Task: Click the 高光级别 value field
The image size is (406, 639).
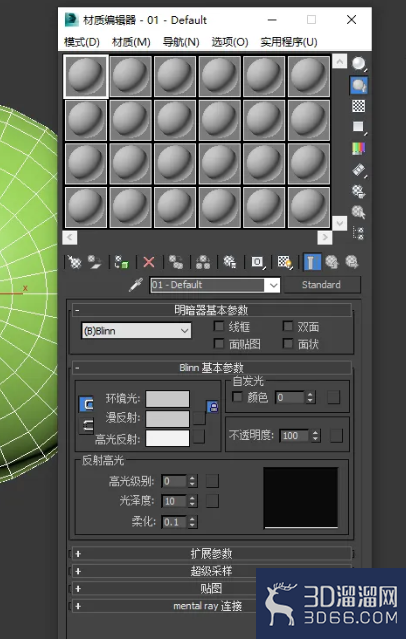Action: [174, 481]
